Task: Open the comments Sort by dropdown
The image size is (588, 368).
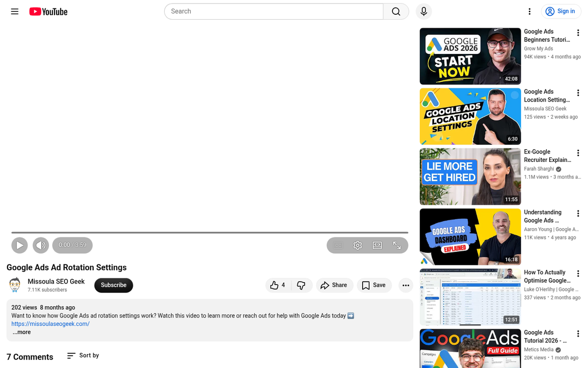Action: tap(82, 355)
